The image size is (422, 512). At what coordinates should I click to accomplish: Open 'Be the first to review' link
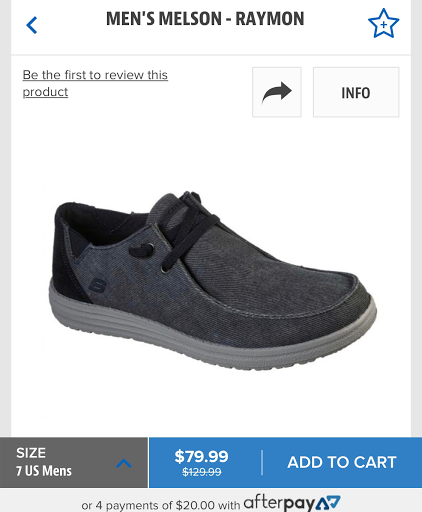coord(95,83)
